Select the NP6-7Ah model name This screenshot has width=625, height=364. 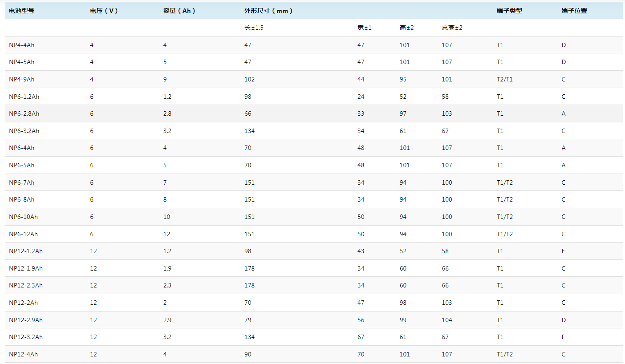(21, 182)
